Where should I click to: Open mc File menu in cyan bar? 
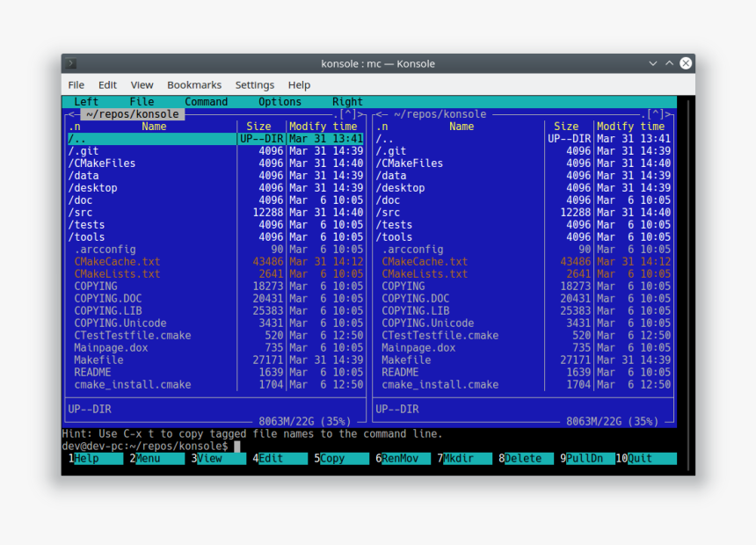click(x=142, y=102)
